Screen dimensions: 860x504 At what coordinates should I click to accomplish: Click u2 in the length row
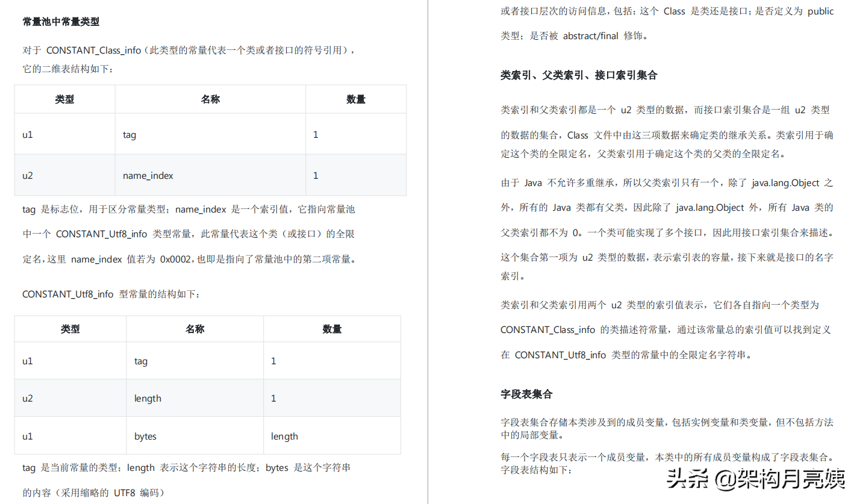pyautogui.click(x=28, y=399)
